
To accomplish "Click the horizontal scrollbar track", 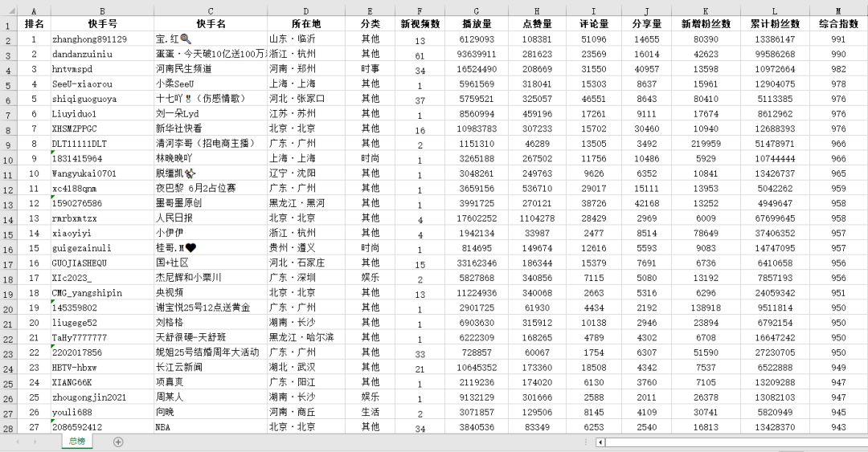I will click(736, 442).
